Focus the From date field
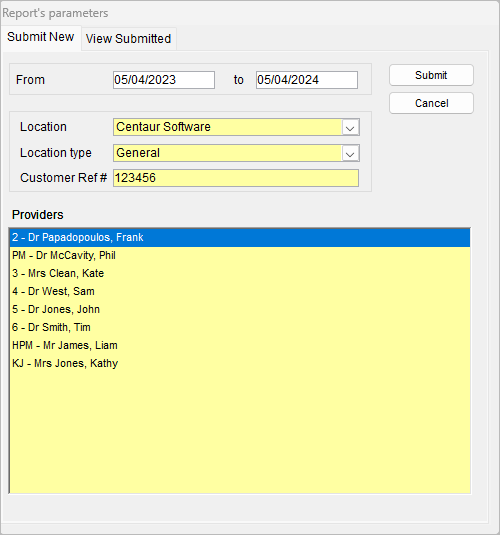Image resolution: width=500 pixels, height=535 pixels. (x=164, y=80)
